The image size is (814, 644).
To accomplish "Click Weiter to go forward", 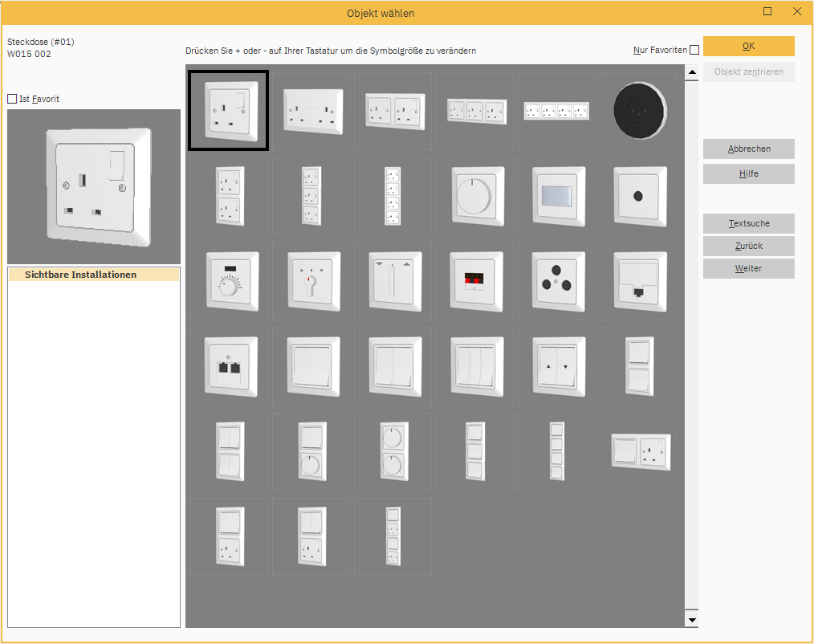I will click(x=748, y=268).
